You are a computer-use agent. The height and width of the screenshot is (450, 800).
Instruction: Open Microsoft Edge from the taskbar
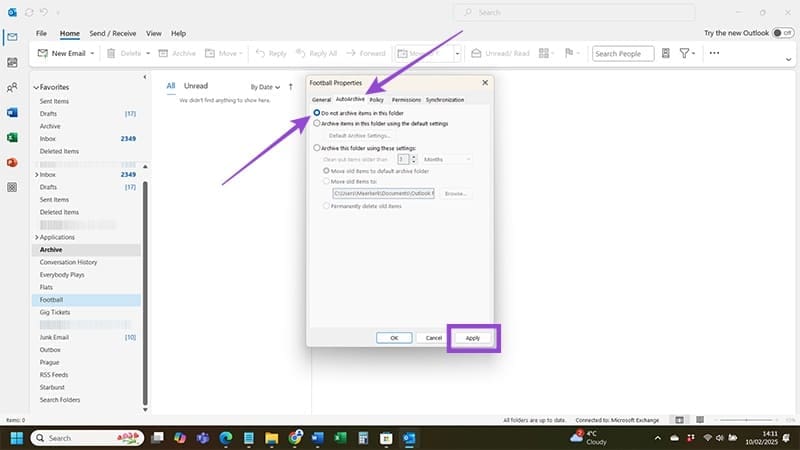point(226,438)
